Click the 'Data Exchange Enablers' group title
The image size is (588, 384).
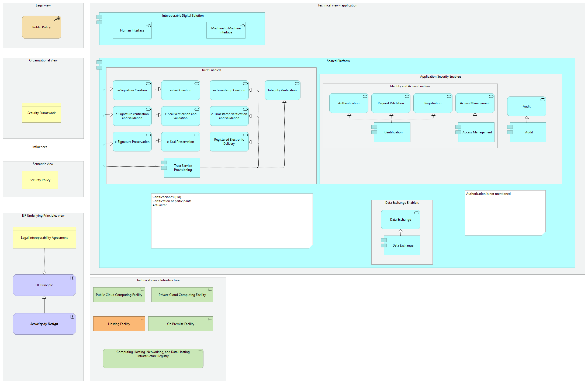pos(402,203)
